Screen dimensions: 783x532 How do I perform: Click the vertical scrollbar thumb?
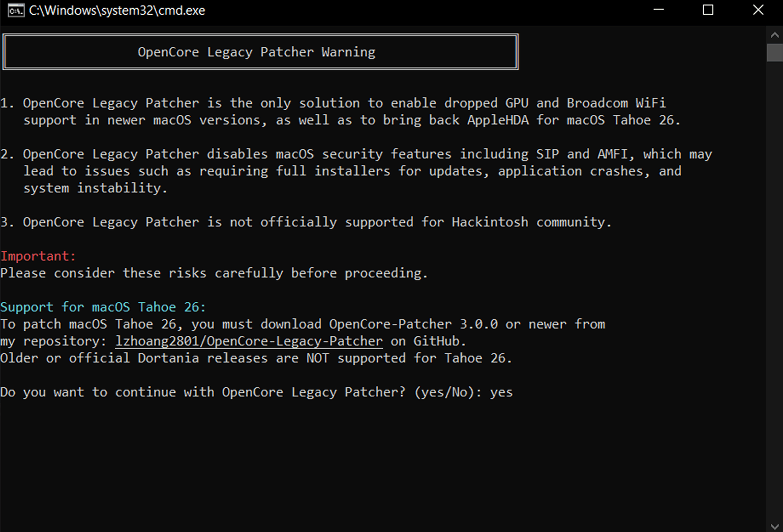774,53
